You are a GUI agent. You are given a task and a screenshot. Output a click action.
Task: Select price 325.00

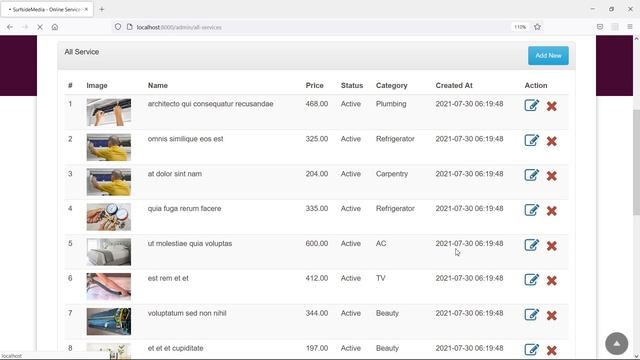pyautogui.click(x=317, y=139)
